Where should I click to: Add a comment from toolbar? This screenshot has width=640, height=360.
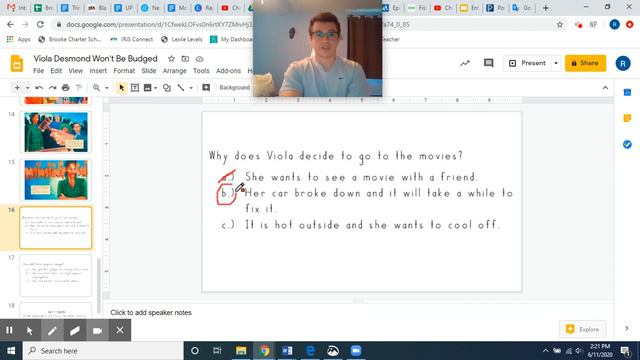[x=206, y=88]
